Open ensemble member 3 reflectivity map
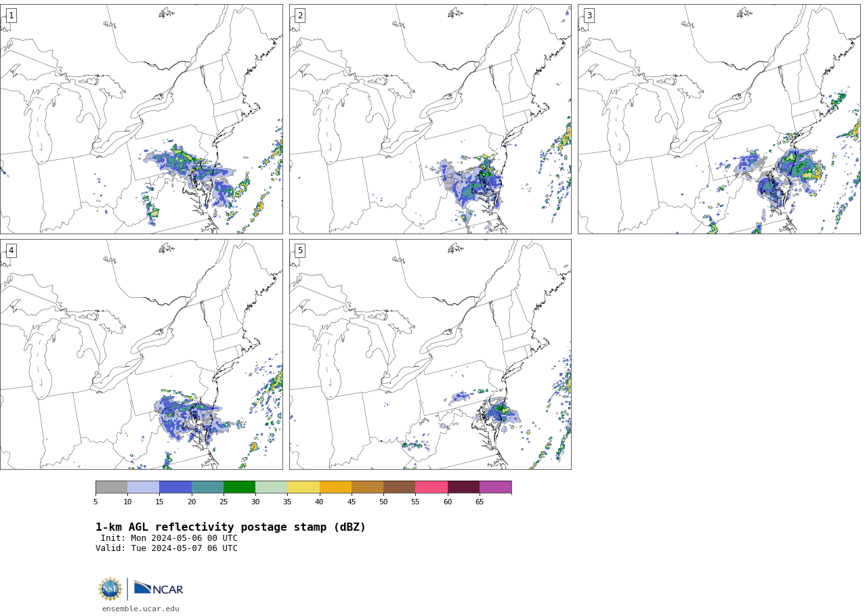This screenshot has height=616, width=867. [719, 119]
